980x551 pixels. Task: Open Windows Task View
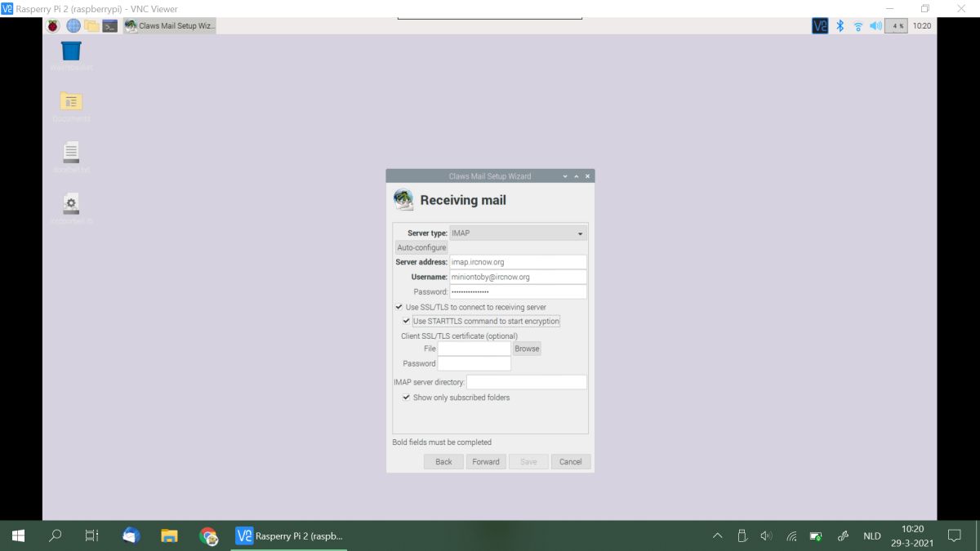pyautogui.click(x=92, y=536)
